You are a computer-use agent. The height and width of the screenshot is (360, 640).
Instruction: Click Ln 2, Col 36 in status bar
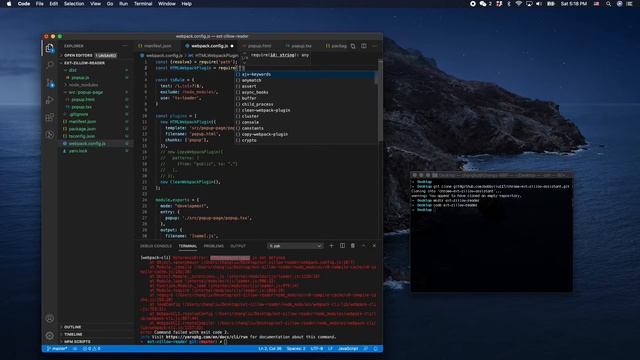(270, 349)
